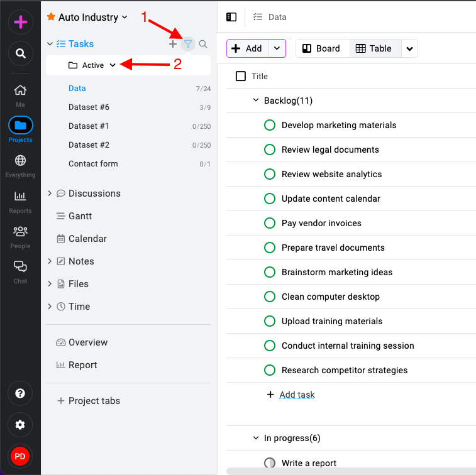The image size is (476, 475).
Task: Click the half-filled Write a report status circle
Action: pos(270,463)
